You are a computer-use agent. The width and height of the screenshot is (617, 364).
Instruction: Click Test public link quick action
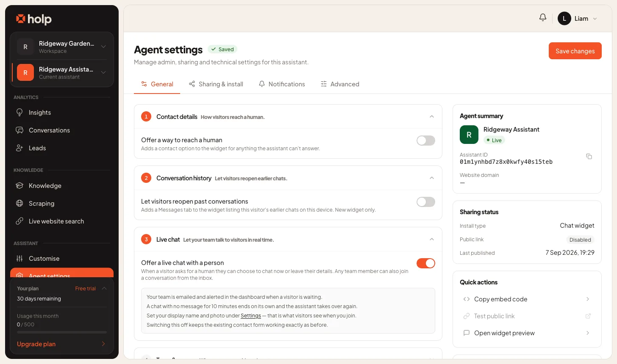[x=527, y=316]
